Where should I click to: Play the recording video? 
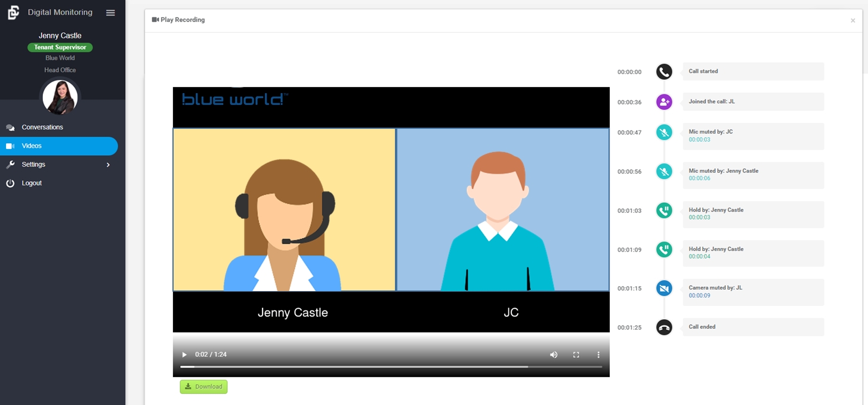tap(184, 355)
